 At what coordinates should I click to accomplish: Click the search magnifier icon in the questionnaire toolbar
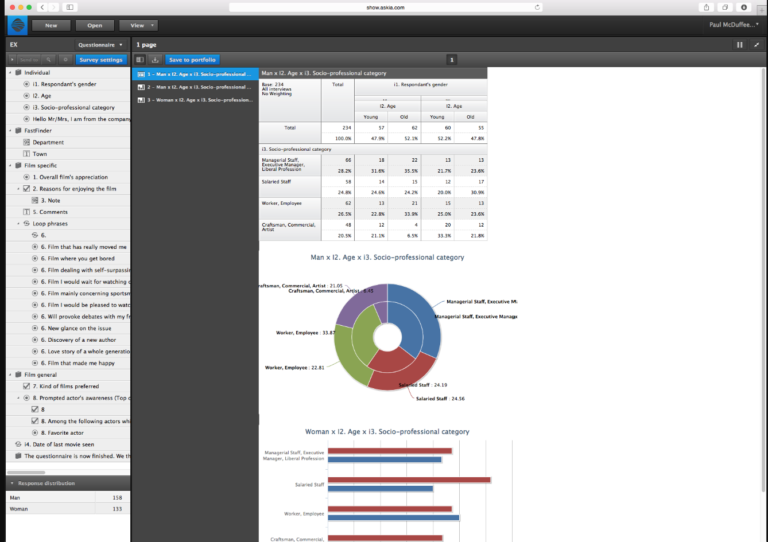48,60
